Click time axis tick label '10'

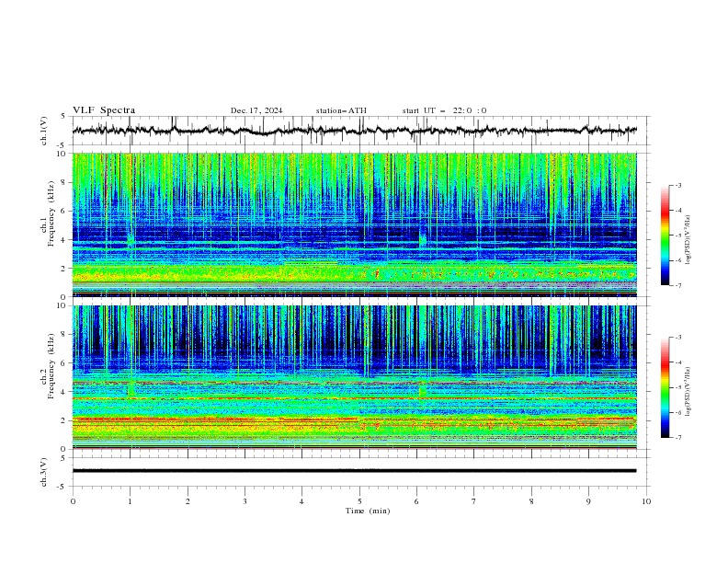tap(646, 501)
